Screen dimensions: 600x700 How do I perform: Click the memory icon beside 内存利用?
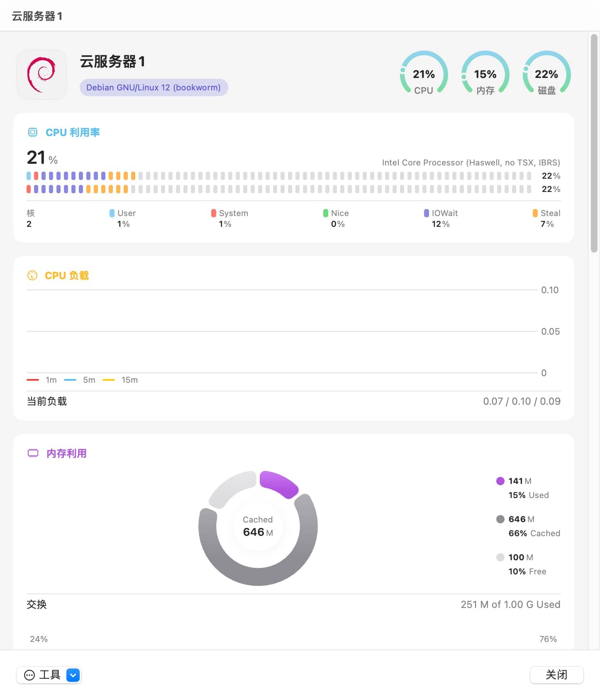coord(33,453)
